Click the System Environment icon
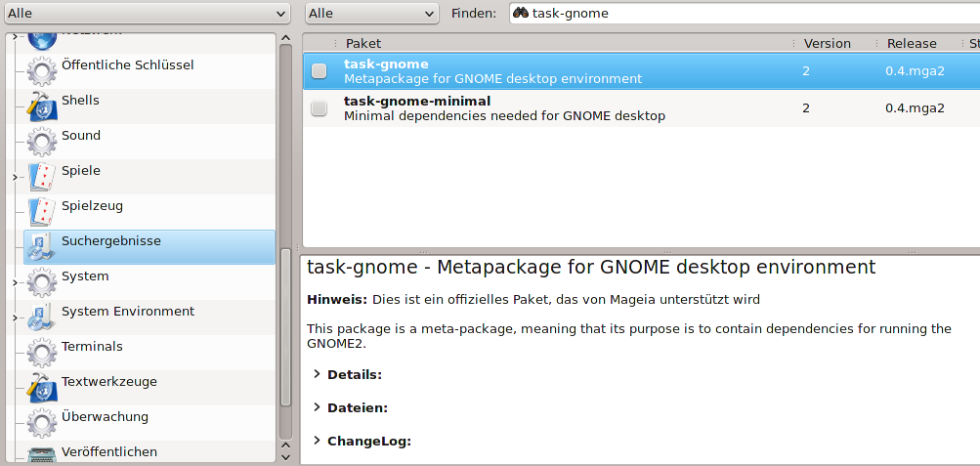 tap(42, 317)
